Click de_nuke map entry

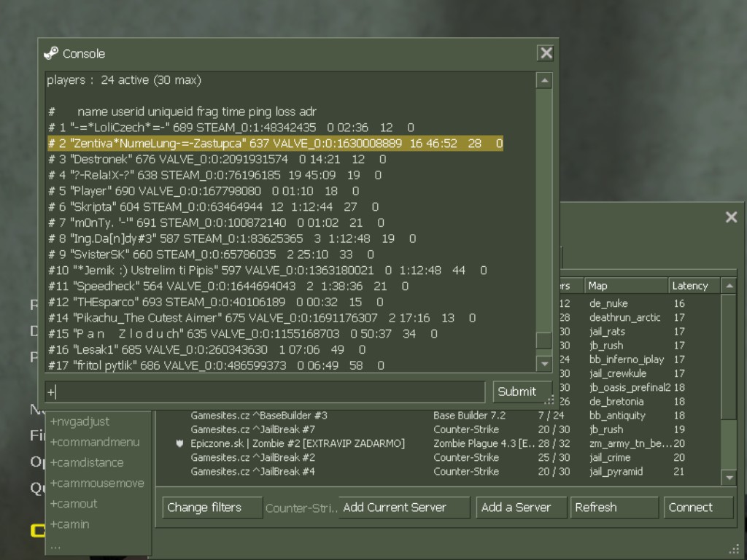click(x=608, y=303)
